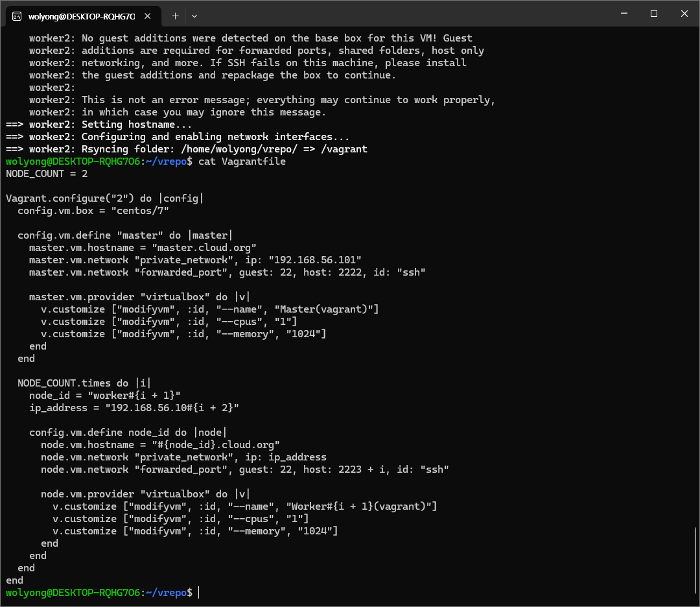This screenshot has height=607, width=700.
Task: Expand the new tab profile dropdown chevron
Action: coord(194,16)
